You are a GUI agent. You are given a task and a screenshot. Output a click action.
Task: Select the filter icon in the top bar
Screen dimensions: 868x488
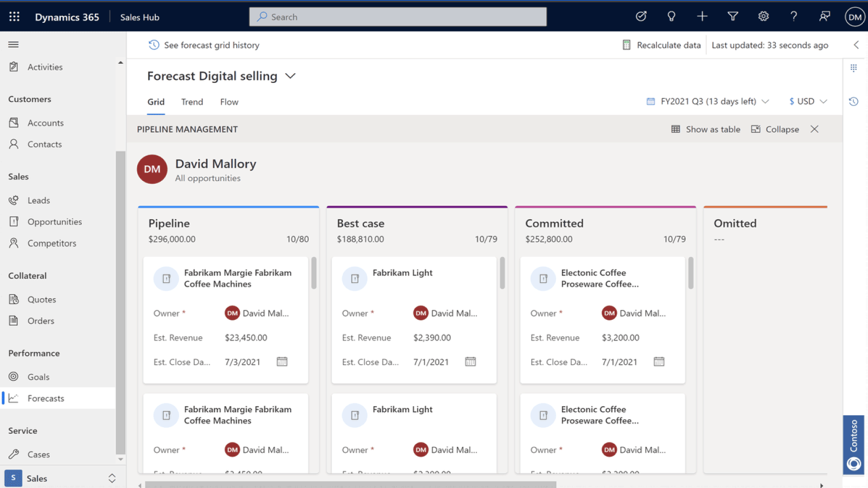(x=732, y=16)
